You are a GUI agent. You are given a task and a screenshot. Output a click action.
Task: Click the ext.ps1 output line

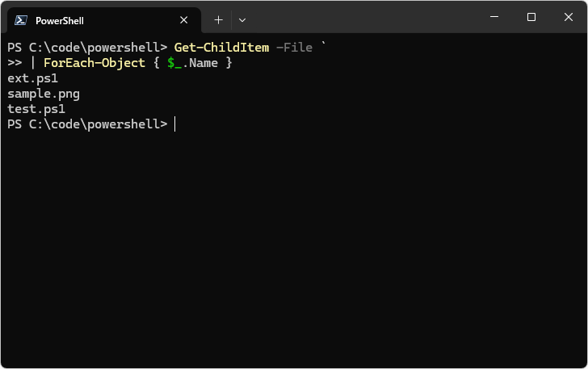pos(32,78)
